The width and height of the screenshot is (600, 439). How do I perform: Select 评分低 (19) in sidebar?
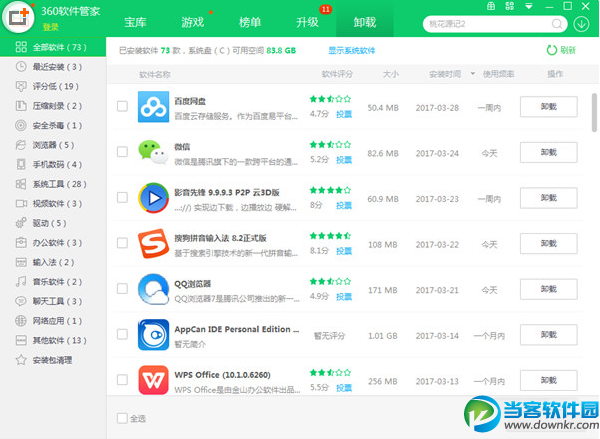53,86
